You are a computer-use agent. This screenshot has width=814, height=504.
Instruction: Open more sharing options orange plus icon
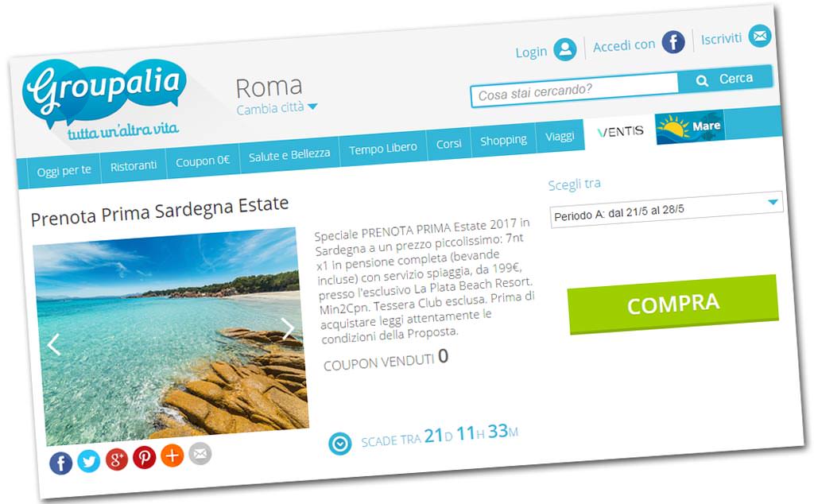(172, 456)
